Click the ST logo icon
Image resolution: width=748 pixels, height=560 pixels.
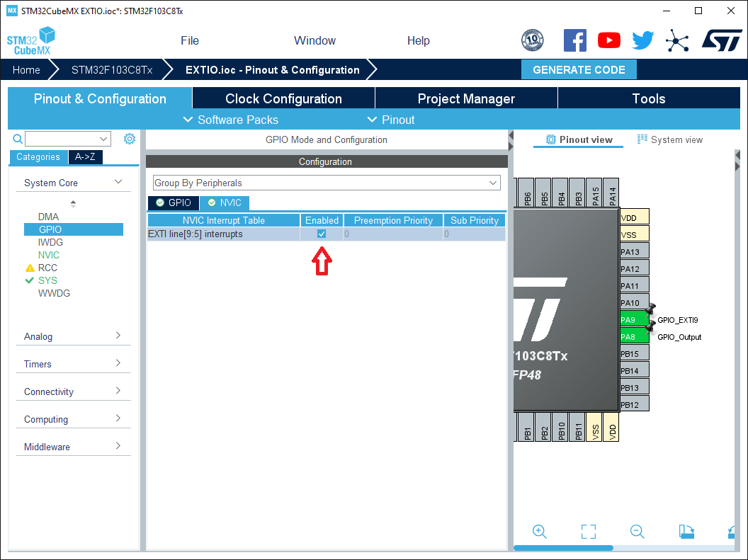click(x=722, y=40)
